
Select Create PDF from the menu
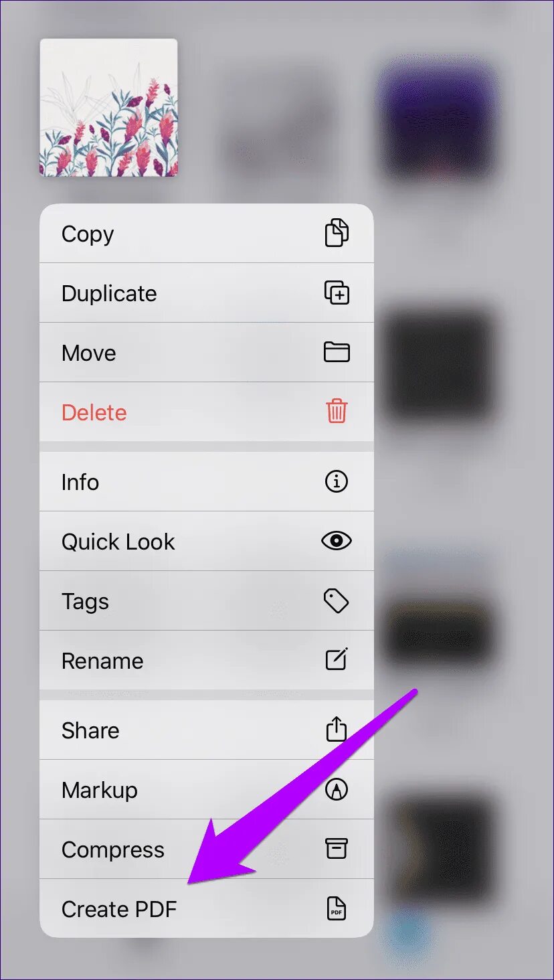click(207, 908)
